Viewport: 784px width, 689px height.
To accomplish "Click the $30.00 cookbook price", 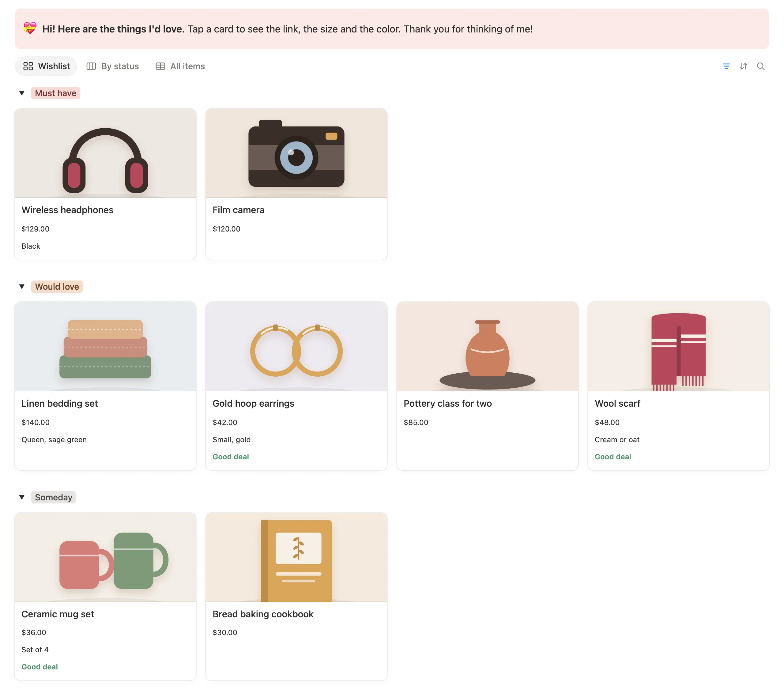I will (x=225, y=633).
